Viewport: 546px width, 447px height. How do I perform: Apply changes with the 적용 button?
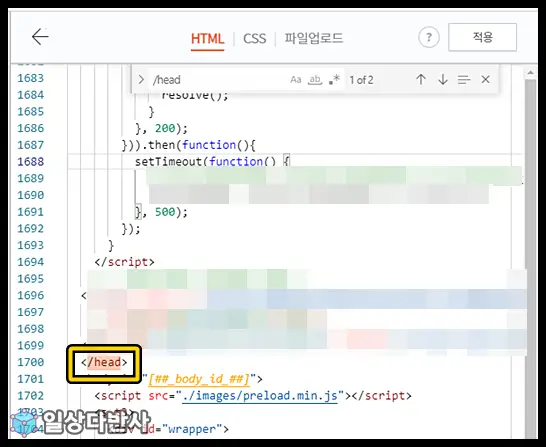(482, 37)
